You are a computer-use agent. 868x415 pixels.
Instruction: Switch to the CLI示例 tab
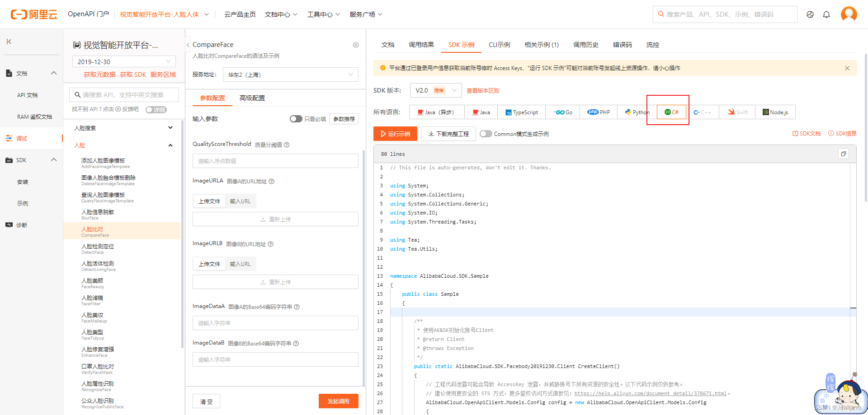pos(500,45)
